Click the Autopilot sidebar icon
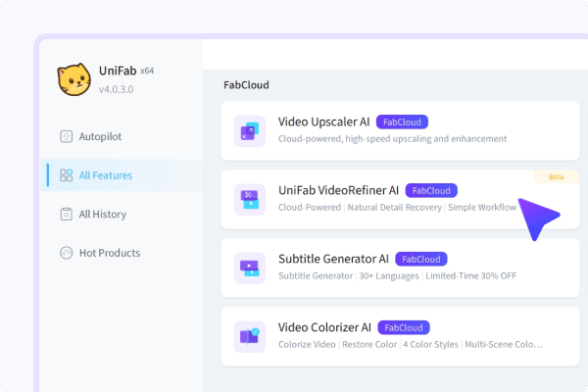Viewport: 588px width, 392px height. [67, 137]
